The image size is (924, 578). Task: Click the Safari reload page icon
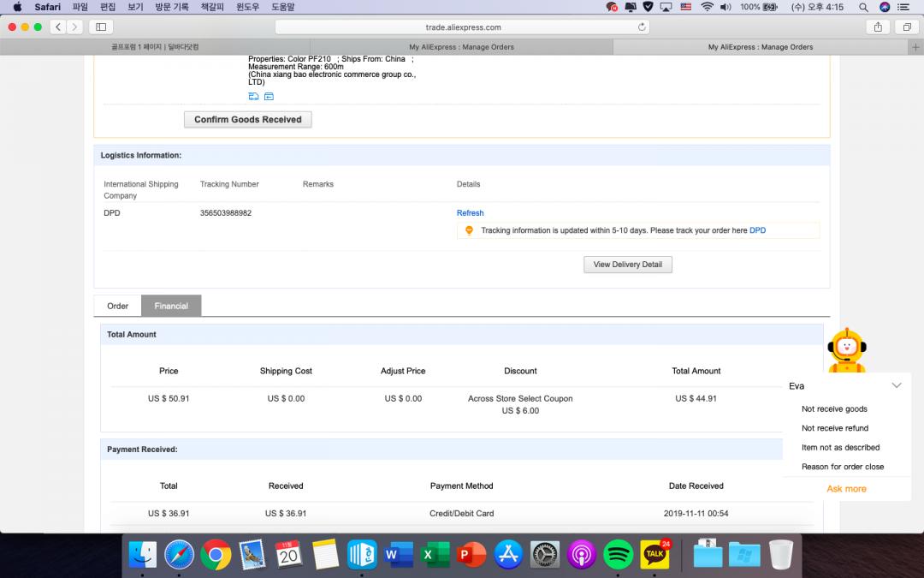click(642, 27)
